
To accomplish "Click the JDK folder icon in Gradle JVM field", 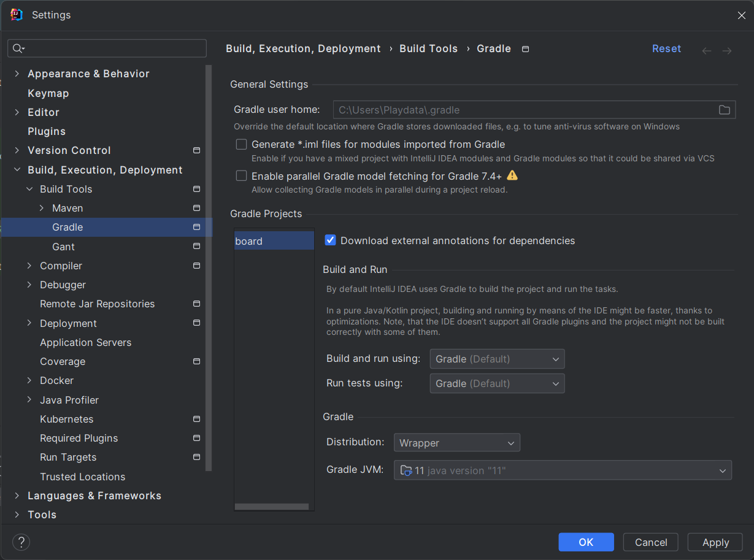I will (x=406, y=470).
